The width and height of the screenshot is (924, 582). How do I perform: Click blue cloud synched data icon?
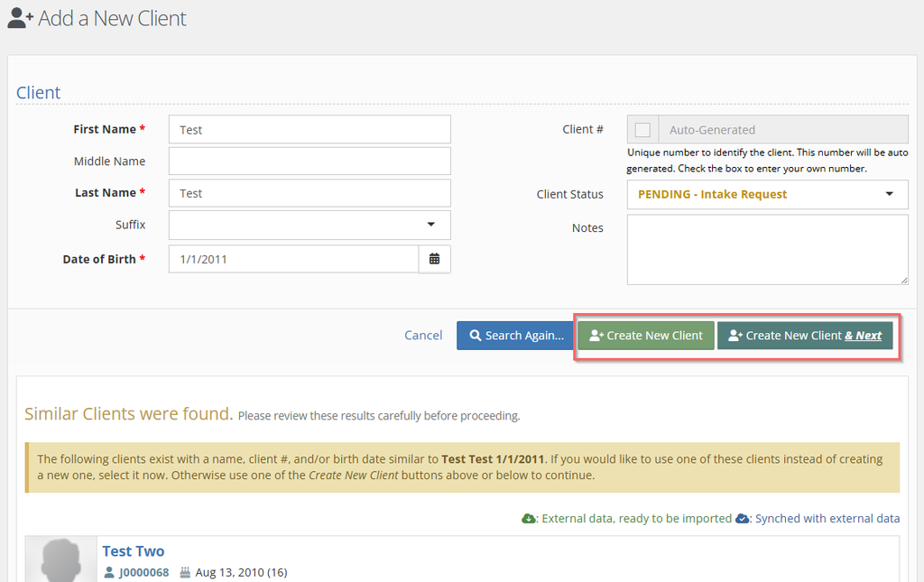point(743,518)
